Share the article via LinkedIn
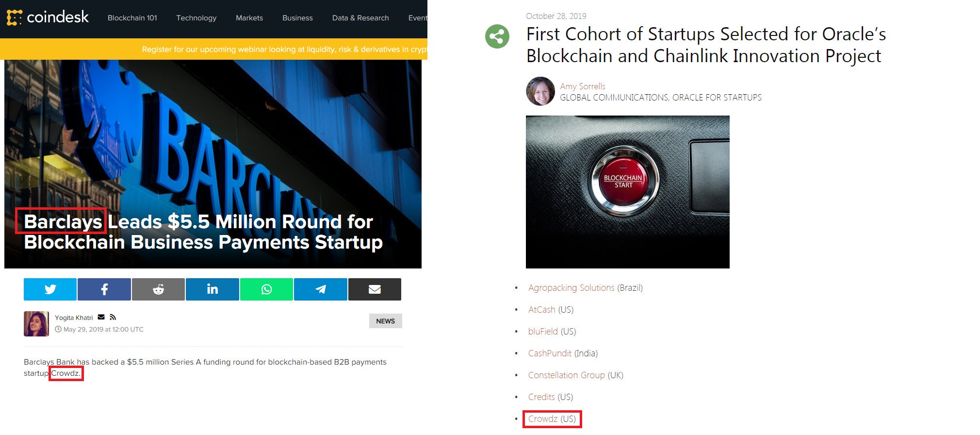The height and width of the screenshot is (435, 980). (212, 289)
